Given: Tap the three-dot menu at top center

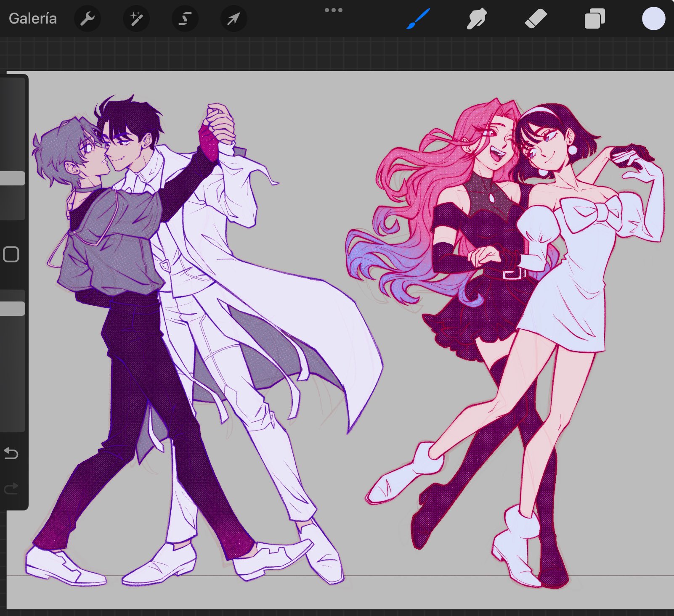Looking at the screenshot, I should 334,10.
